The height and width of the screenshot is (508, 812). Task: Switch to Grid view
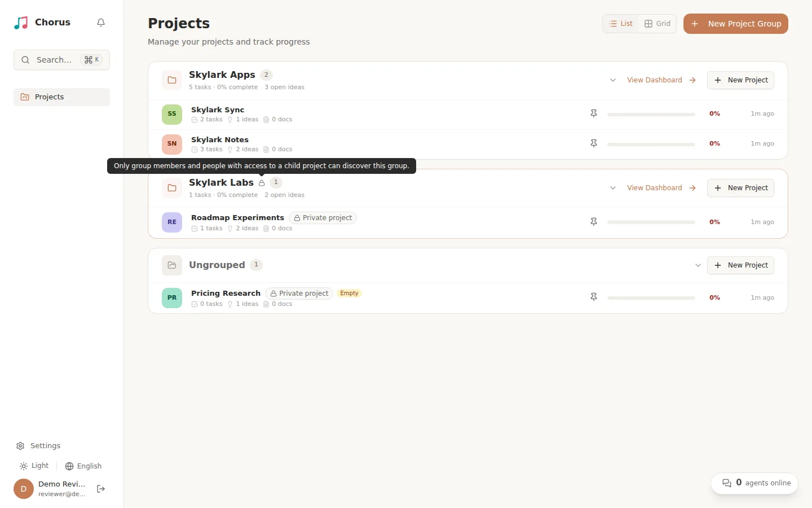click(657, 24)
